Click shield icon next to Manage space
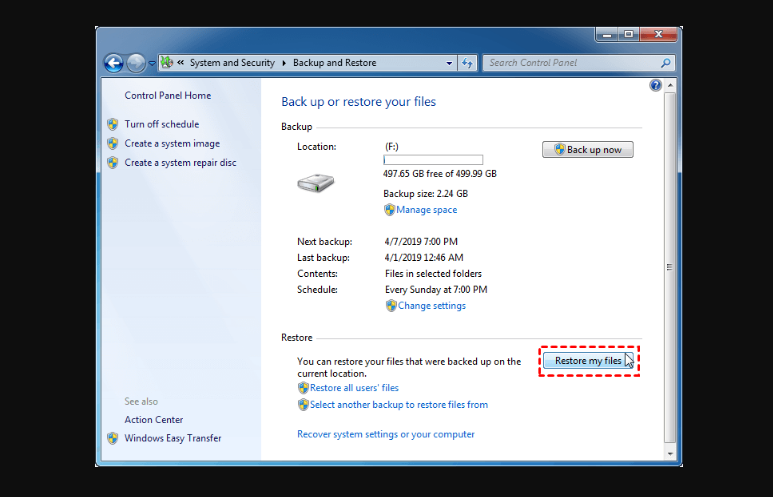 coord(389,210)
